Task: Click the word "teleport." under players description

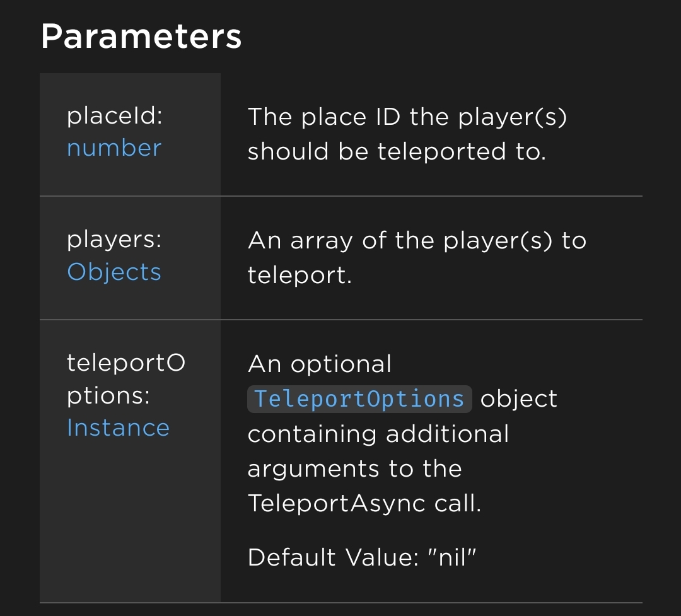Action: [x=299, y=275]
